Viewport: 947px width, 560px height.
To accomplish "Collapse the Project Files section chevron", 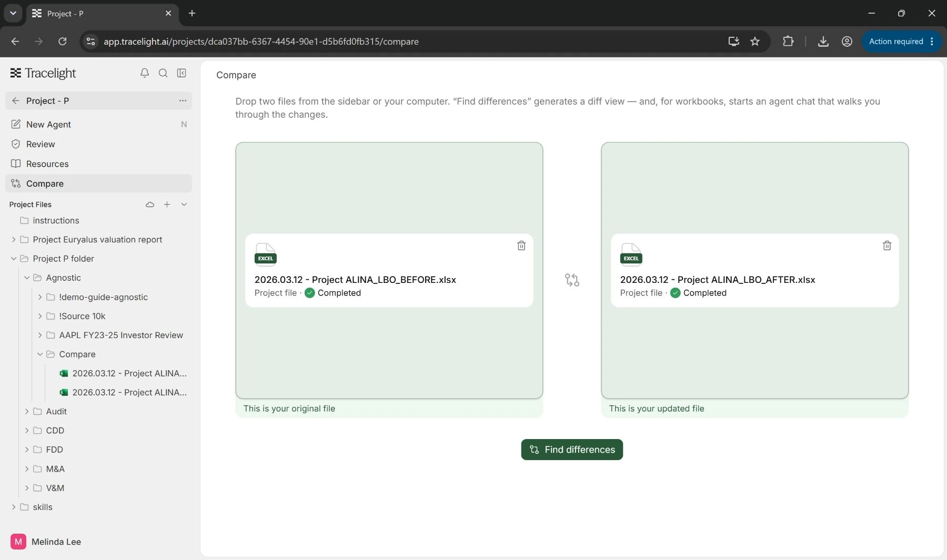I will pos(184,205).
